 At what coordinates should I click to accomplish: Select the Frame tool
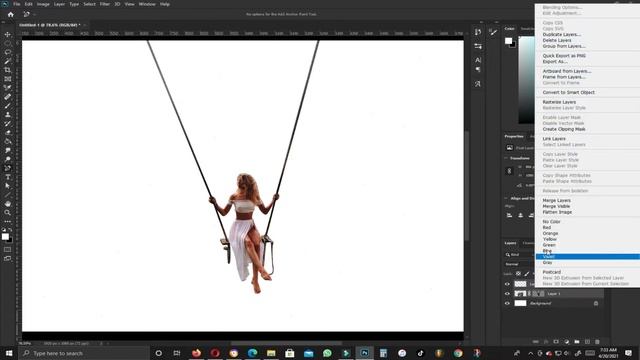(x=7, y=79)
